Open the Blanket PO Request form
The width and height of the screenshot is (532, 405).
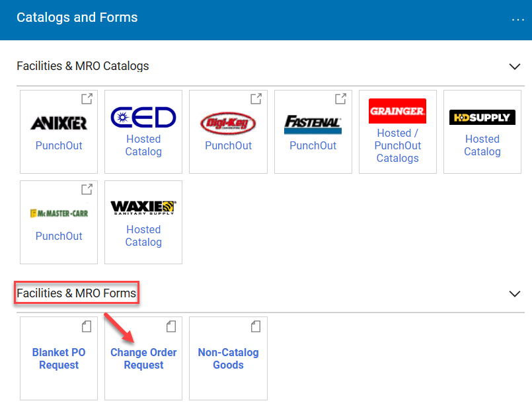coord(59,359)
